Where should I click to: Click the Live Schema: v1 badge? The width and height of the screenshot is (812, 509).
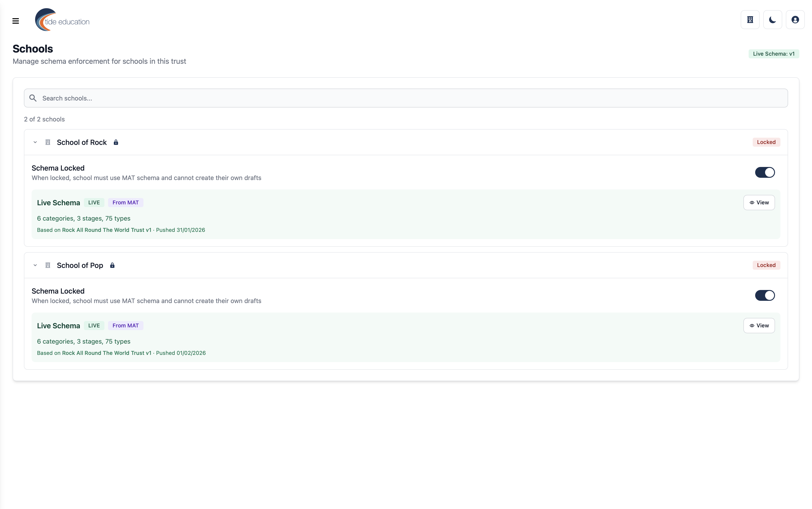[x=773, y=54]
